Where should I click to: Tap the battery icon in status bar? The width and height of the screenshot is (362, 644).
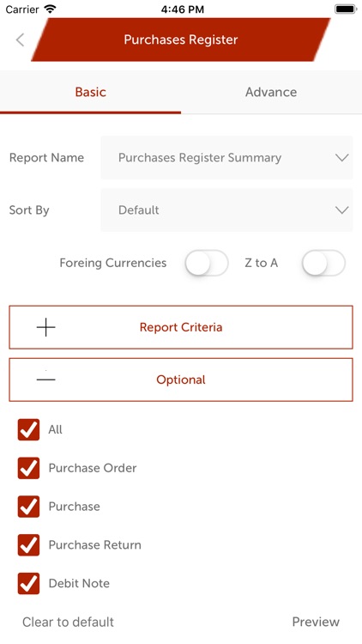click(x=345, y=9)
